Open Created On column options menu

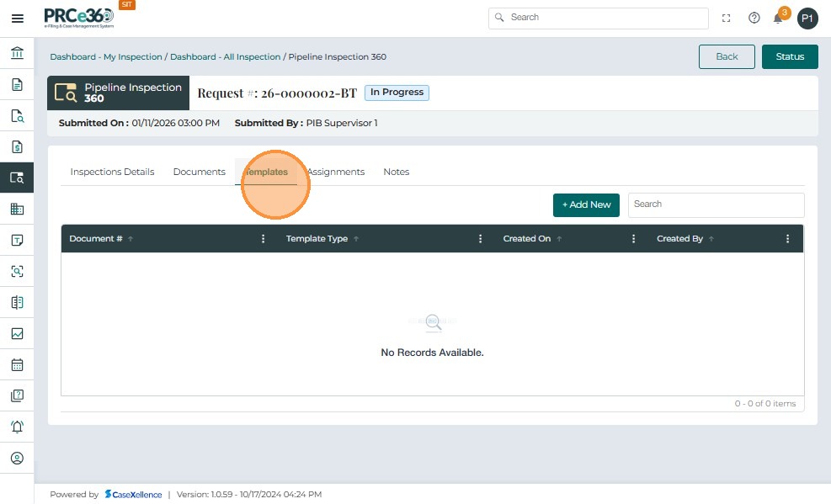[x=633, y=239]
